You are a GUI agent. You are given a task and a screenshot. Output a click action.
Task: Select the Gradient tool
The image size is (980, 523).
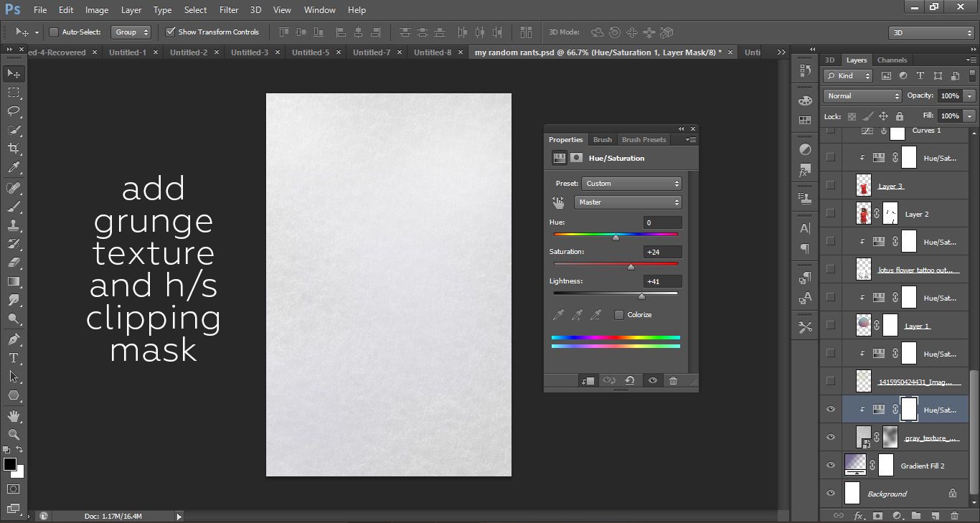(x=14, y=281)
